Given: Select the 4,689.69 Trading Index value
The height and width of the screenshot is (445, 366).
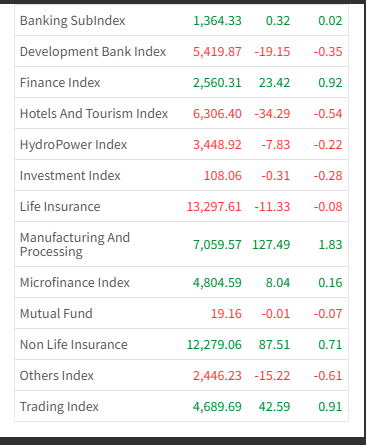Looking at the screenshot, I should 217,407.
